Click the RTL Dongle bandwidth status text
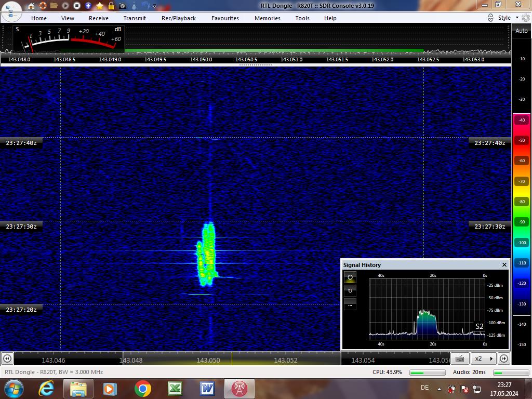Viewport: 532px width, 399px height. coord(54,372)
